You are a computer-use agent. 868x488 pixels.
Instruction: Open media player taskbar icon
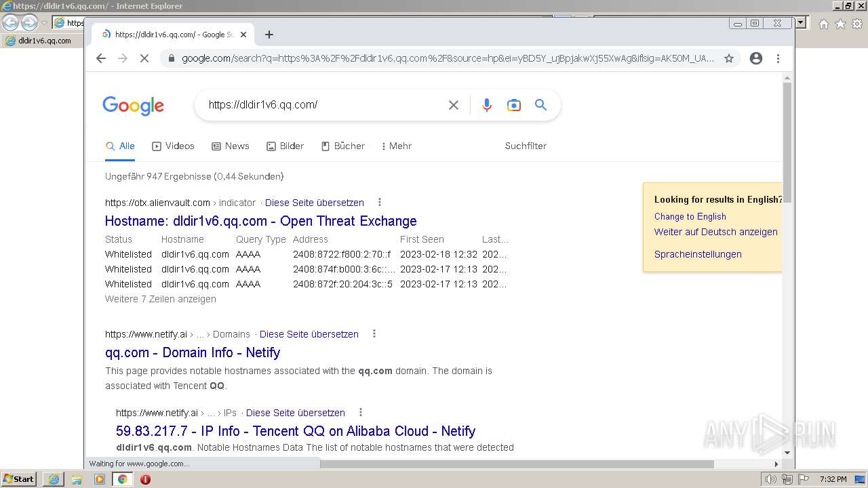[100, 479]
